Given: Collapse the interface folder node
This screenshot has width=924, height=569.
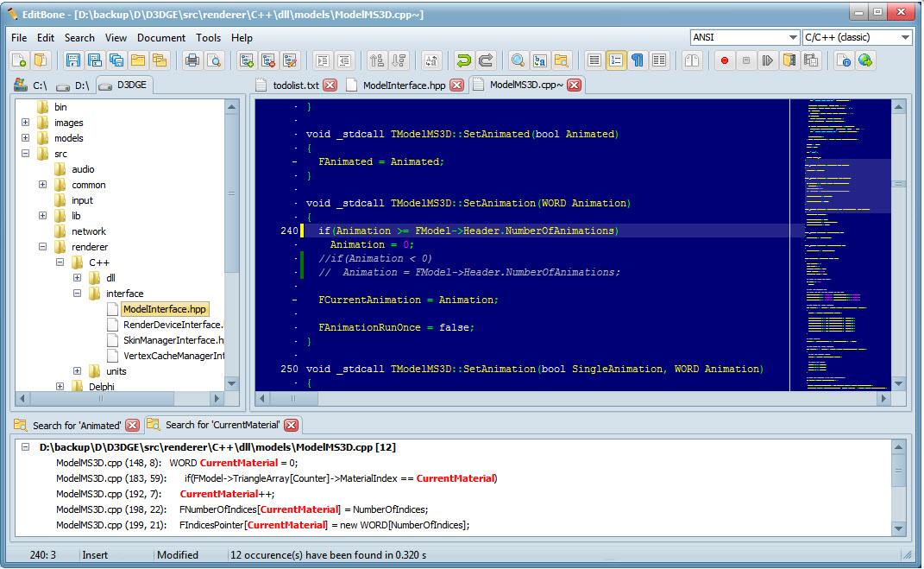Looking at the screenshot, I should (77, 293).
